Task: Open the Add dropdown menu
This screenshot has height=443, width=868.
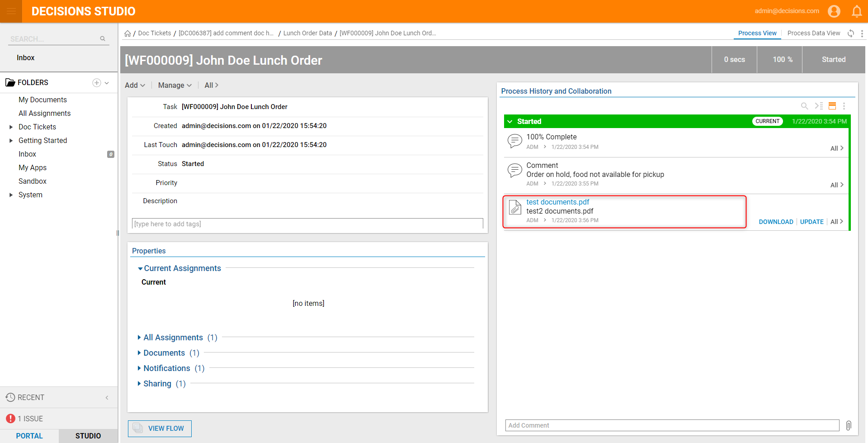Action: coord(135,85)
